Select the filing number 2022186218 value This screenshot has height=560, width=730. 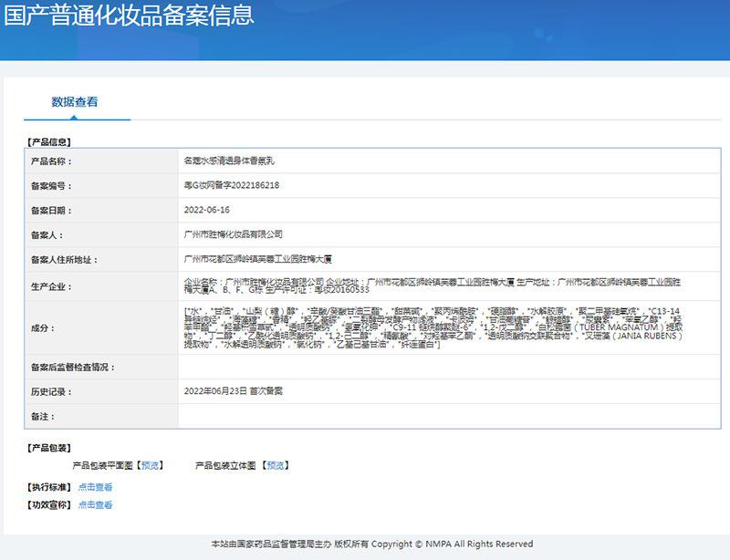click(232, 185)
